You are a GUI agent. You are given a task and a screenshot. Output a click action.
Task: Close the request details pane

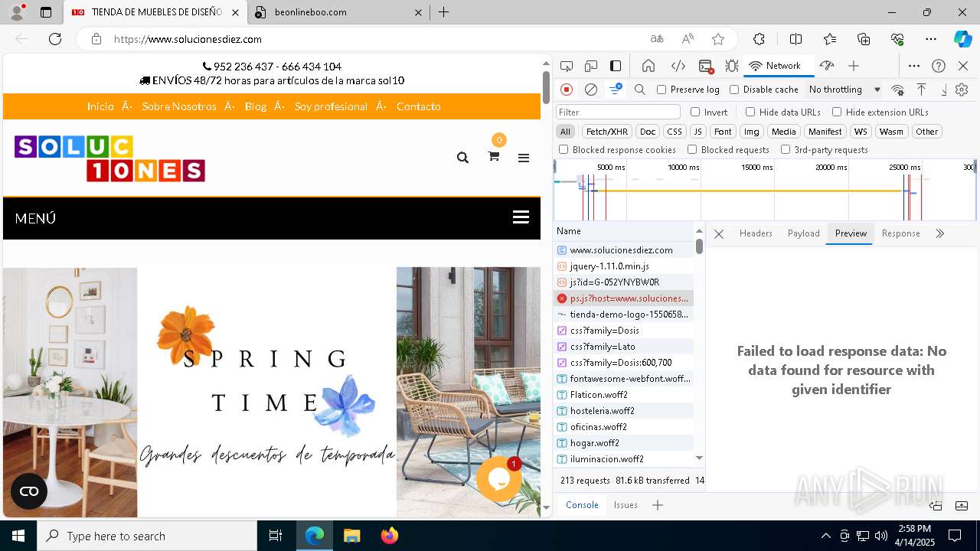click(x=719, y=234)
